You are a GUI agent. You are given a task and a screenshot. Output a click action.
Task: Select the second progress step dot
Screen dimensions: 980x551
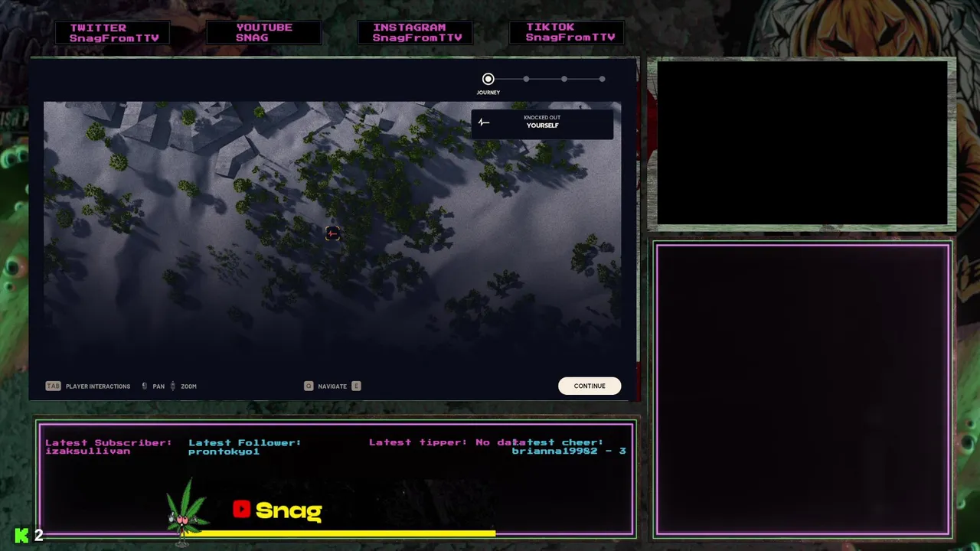(526, 79)
